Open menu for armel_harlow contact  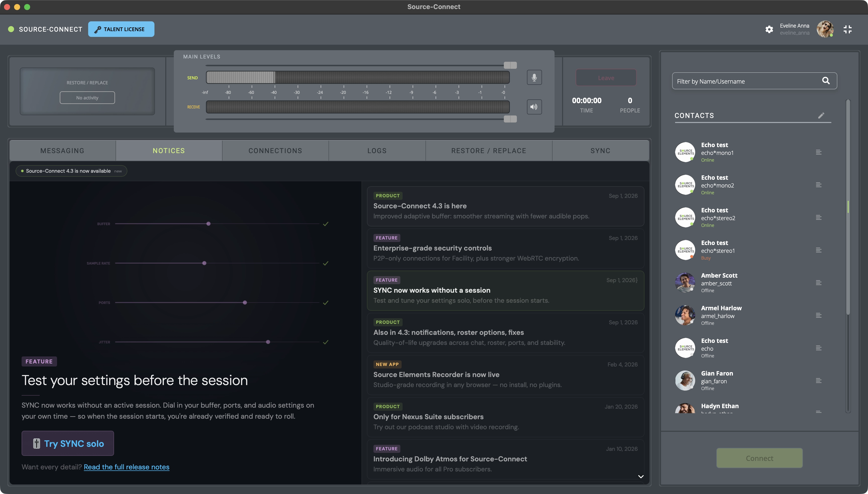click(x=819, y=315)
